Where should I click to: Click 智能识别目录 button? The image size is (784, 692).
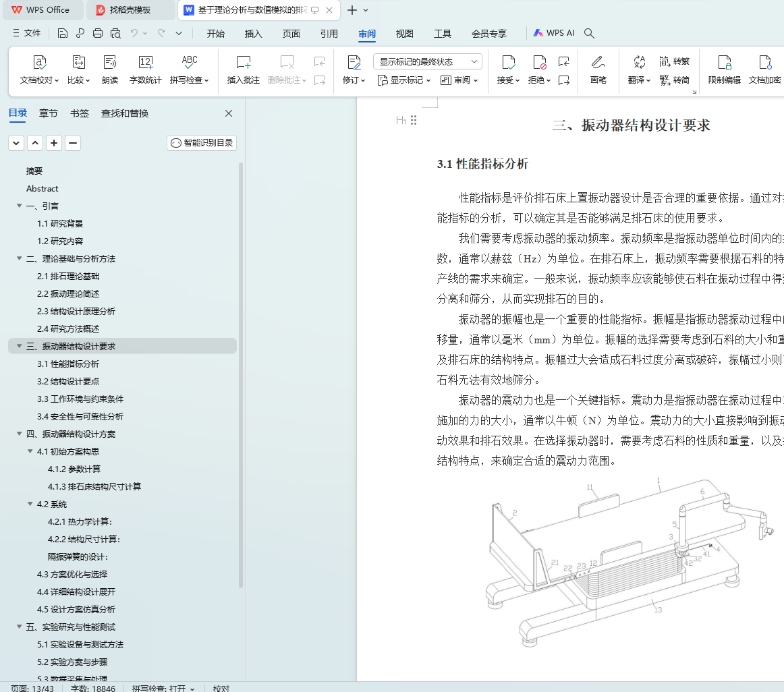(x=202, y=143)
